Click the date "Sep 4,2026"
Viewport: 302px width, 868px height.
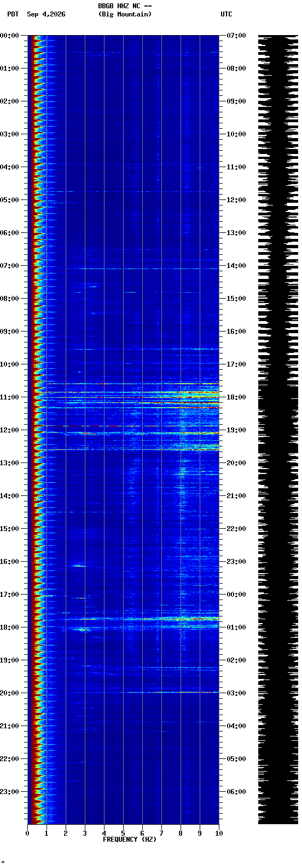pos(46,14)
